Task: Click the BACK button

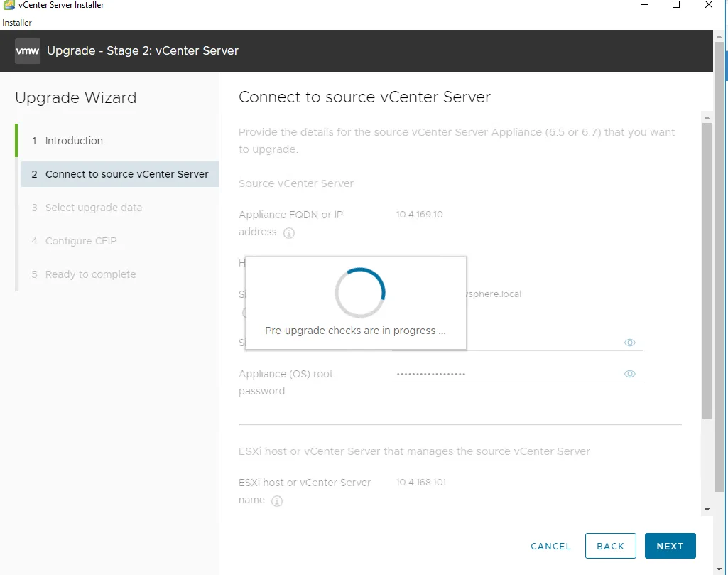Action: click(611, 546)
